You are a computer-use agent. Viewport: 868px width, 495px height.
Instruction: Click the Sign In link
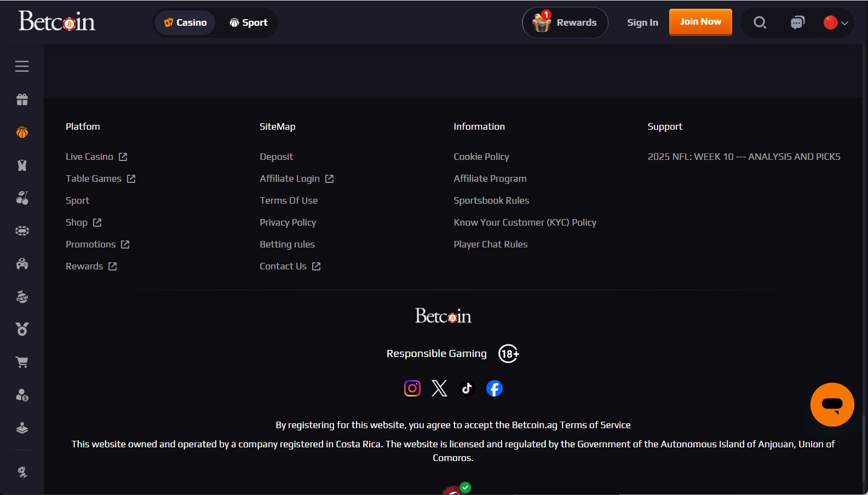pos(642,22)
